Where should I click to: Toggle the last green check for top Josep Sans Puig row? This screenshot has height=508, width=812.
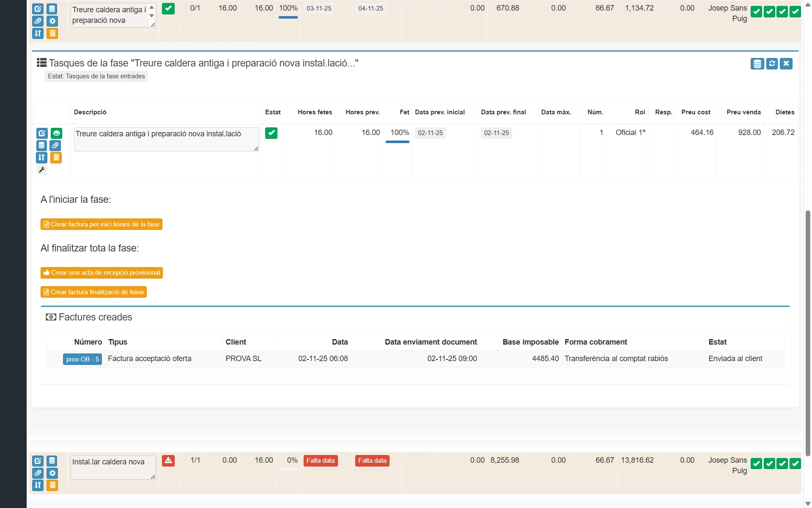tap(795, 12)
